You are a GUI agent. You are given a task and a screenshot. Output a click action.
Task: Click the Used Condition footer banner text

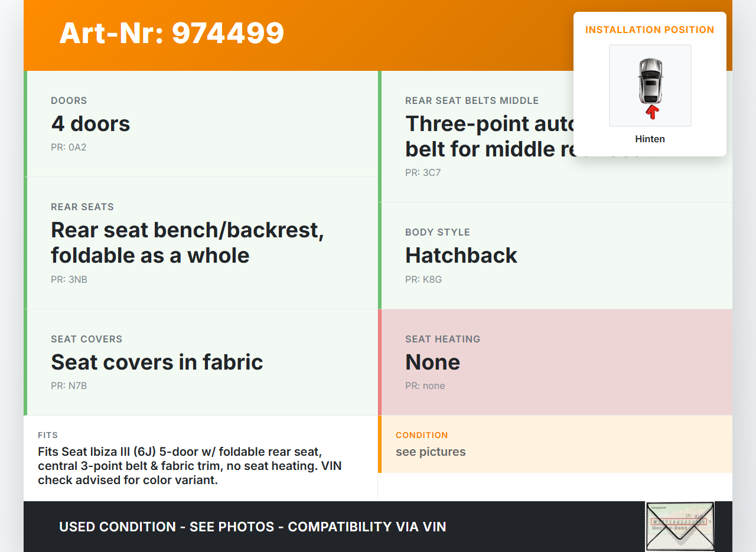click(x=253, y=527)
